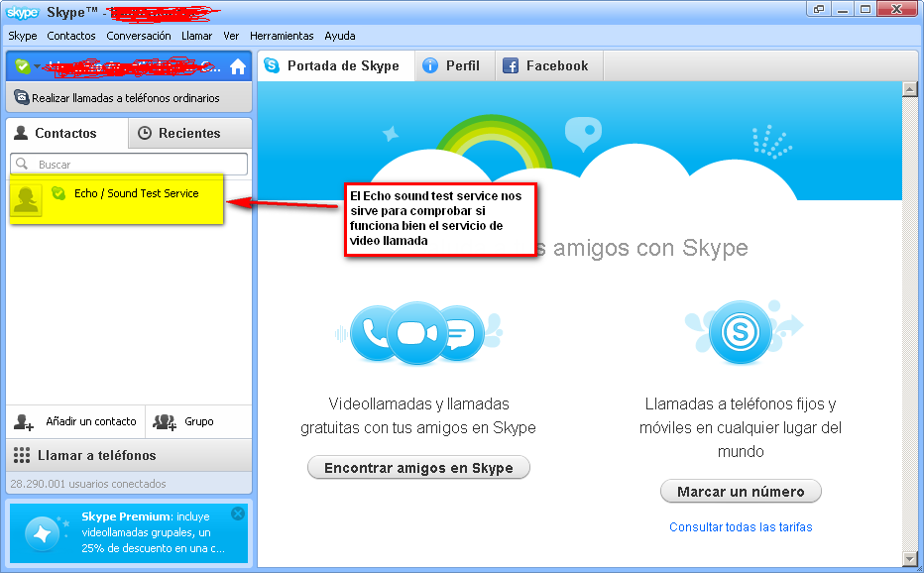This screenshot has height=573, width=924.
Task: Switch to the Recientes tab
Action: pyautogui.click(x=189, y=133)
